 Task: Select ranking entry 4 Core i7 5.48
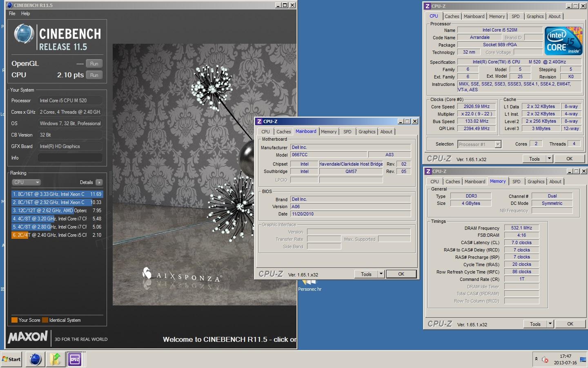click(57, 219)
